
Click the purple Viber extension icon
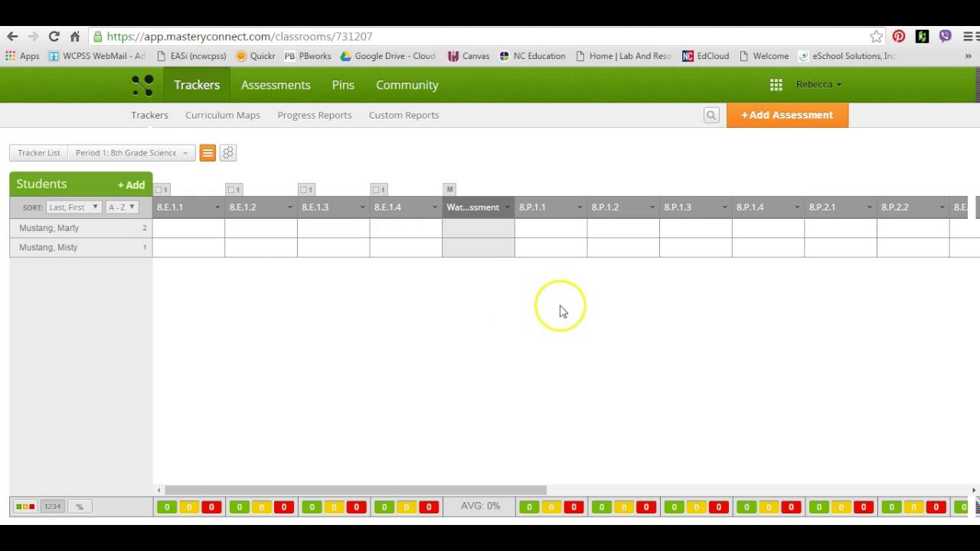(x=946, y=36)
